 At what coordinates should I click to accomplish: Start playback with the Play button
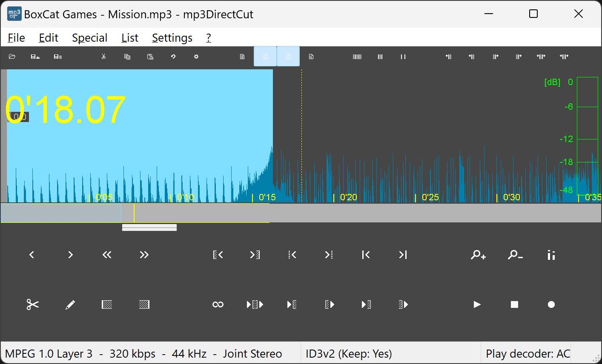coord(477,304)
